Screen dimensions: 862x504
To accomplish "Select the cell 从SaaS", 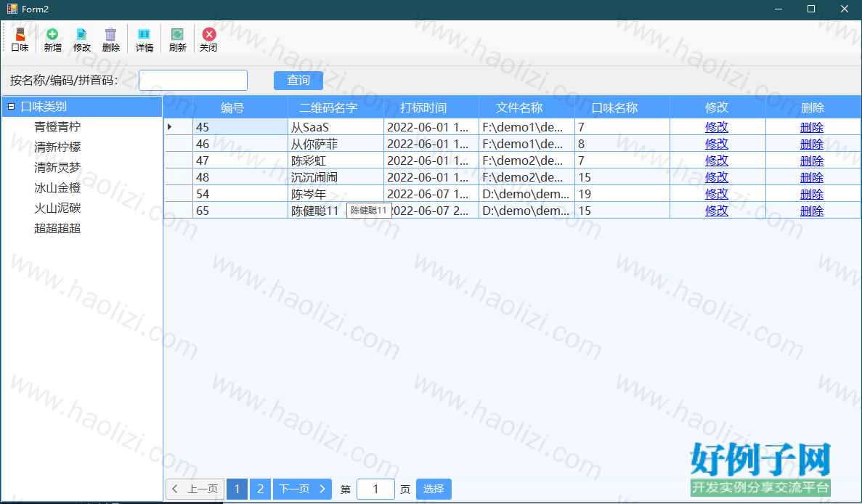I will 336,128.
